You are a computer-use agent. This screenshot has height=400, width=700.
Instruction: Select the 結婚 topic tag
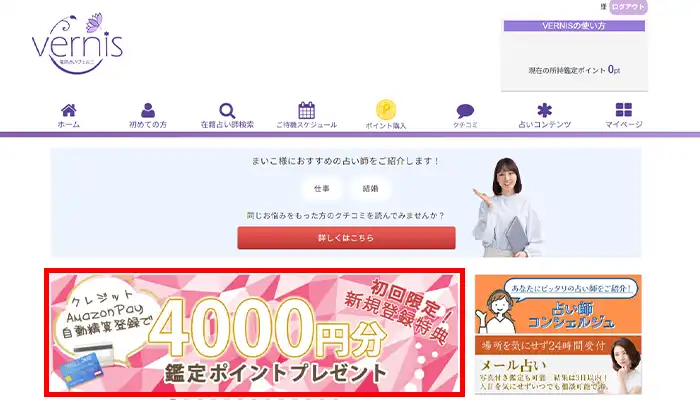371,188
